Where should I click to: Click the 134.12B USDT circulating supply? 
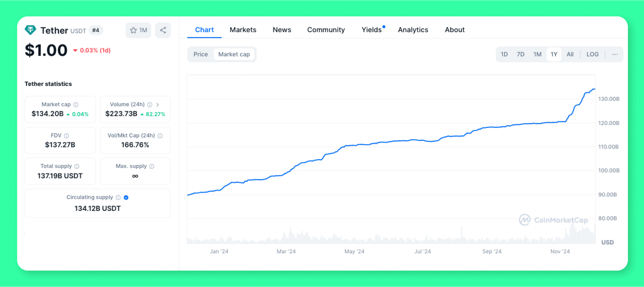(x=97, y=208)
